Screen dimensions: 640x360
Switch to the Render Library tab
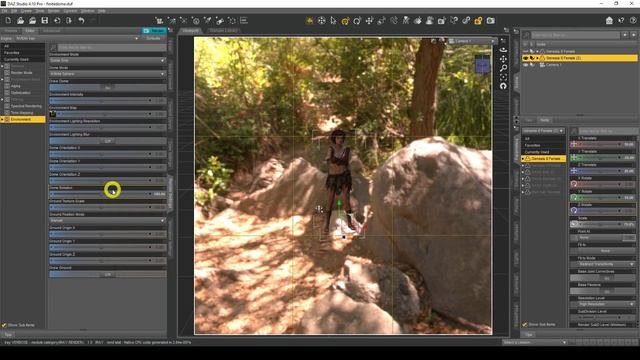(x=223, y=31)
